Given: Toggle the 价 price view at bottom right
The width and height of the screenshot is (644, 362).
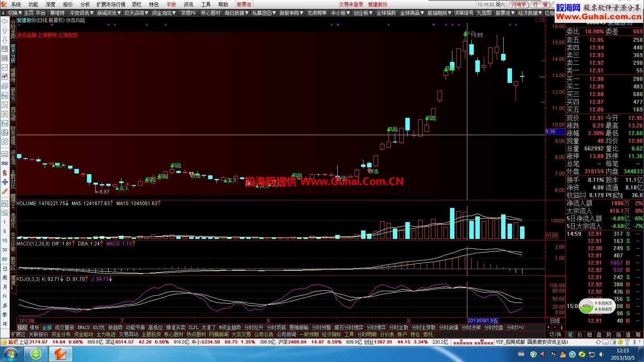Looking at the screenshot, I should (580, 335).
